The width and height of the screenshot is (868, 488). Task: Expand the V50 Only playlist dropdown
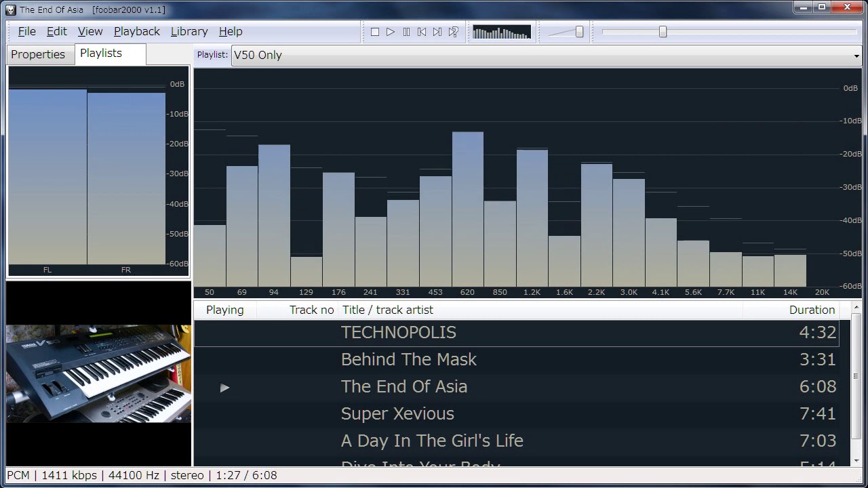click(x=547, y=55)
